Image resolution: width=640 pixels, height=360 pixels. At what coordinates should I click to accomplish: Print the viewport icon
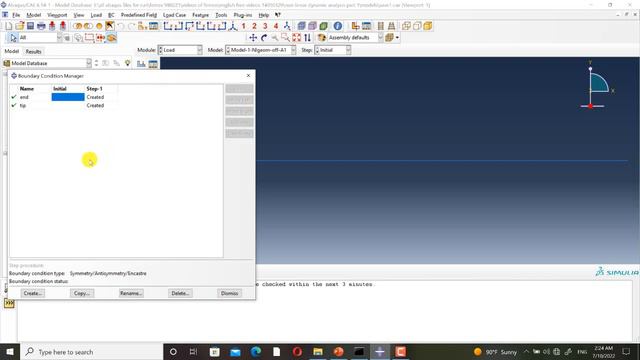(41, 26)
